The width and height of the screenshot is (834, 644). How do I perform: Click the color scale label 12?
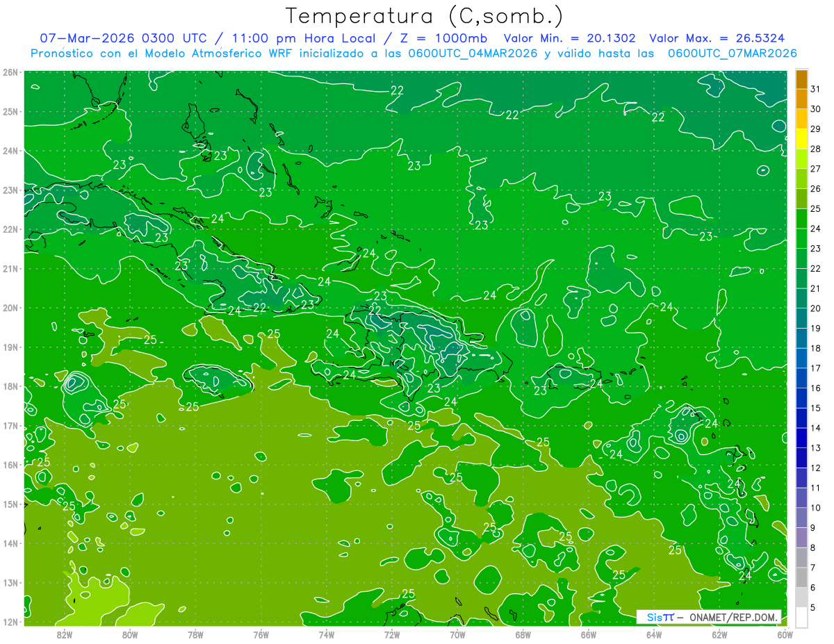816,468
